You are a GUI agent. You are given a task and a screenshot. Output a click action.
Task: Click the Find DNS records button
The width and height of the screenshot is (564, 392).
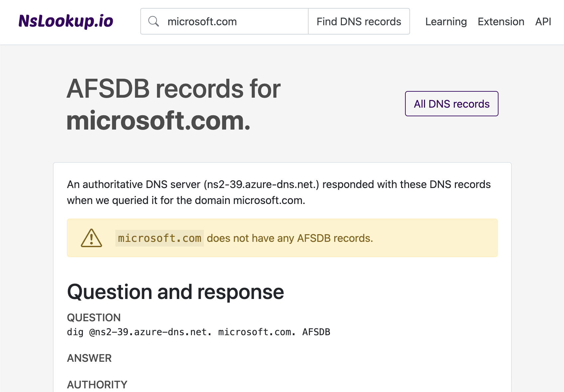[x=359, y=21]
